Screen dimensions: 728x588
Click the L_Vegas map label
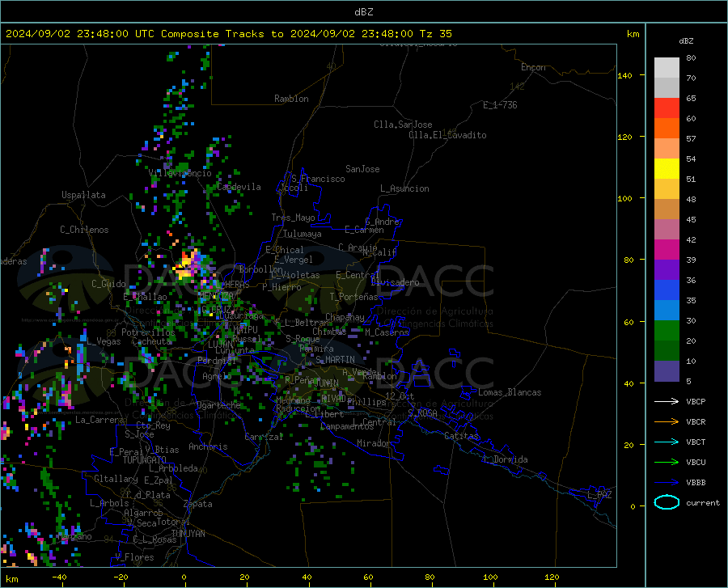click(104, 341)
